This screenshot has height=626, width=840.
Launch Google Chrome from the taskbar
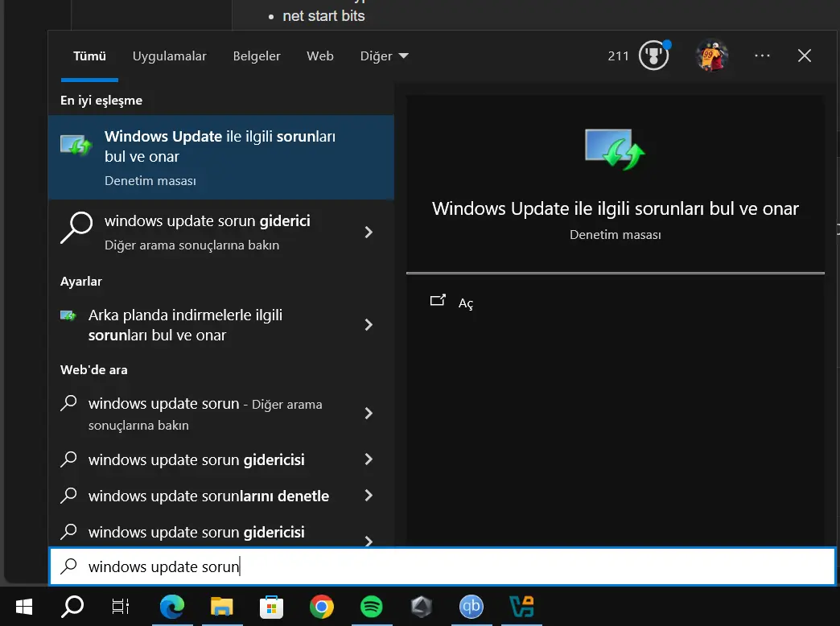tap(321, 606)
